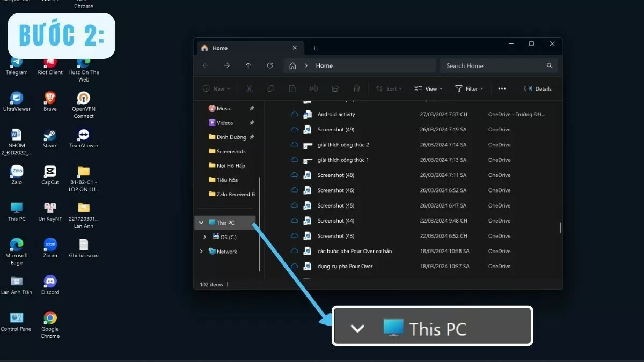Open the Filter dropdown
This screenshot has width=644, height=362.
pos(469,88)
